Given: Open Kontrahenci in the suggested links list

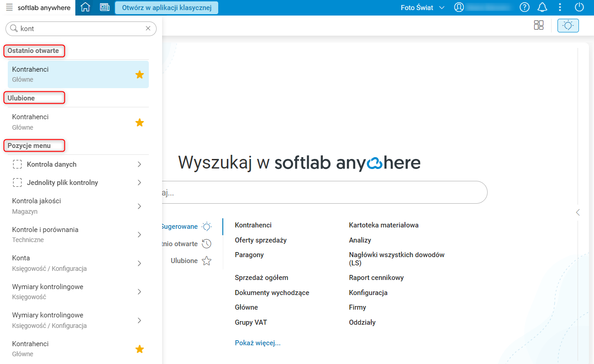Looking at the screenshot, I should [x=253, y=225].
